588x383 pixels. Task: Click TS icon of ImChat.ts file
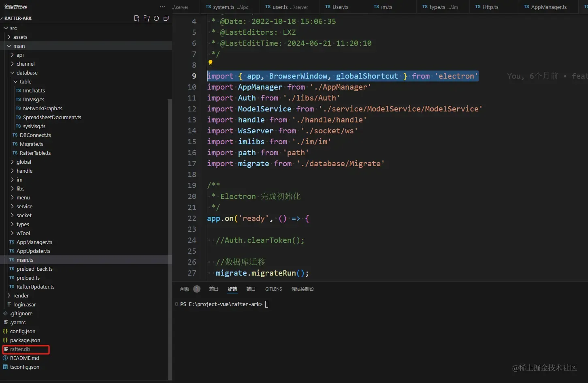[18, 90]
